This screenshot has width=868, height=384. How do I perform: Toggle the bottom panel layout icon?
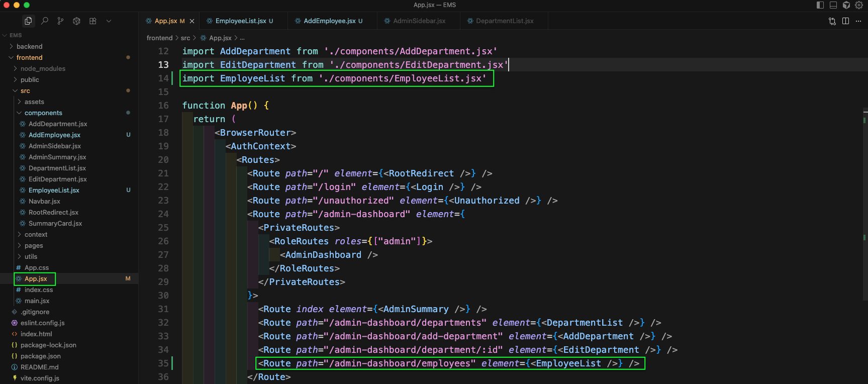(833, 5)
